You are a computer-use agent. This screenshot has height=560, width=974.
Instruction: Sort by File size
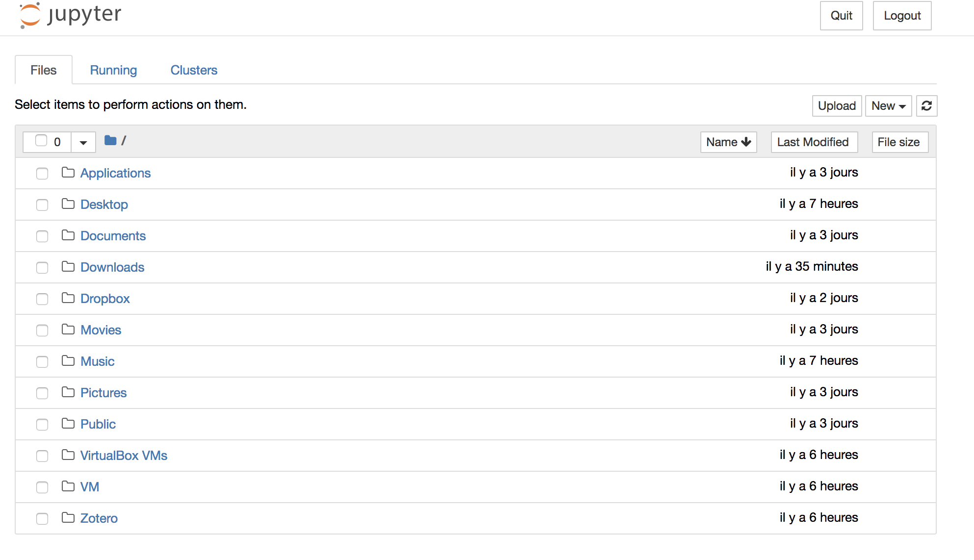tap(900, 142)
